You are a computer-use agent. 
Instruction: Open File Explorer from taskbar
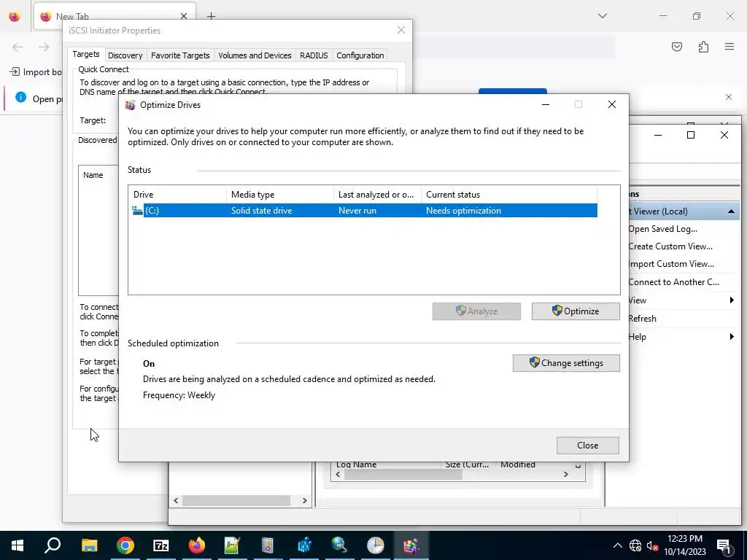pos(89,545)
